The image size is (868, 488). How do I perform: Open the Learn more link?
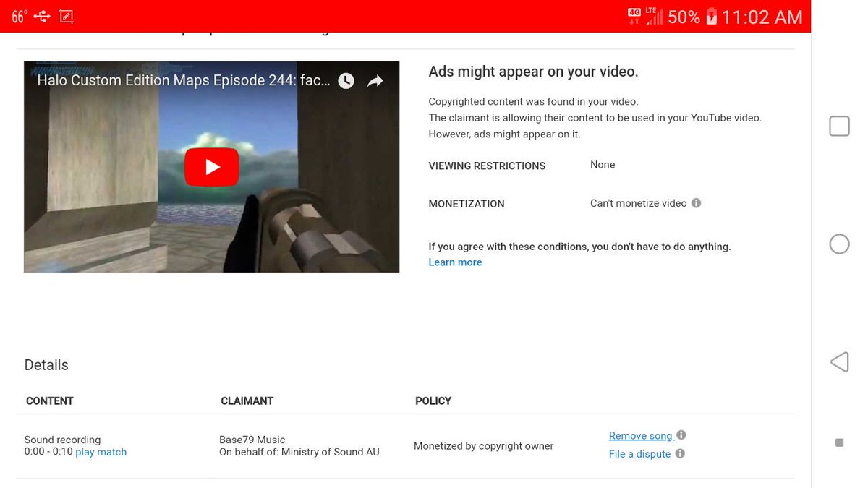click(455, 262)
